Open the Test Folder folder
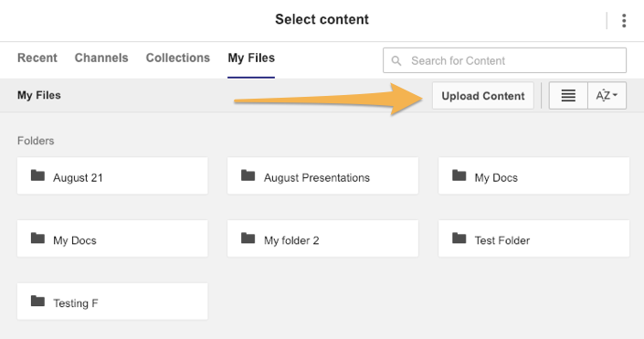The image size is (644, 339). click(x=534, y=238)
